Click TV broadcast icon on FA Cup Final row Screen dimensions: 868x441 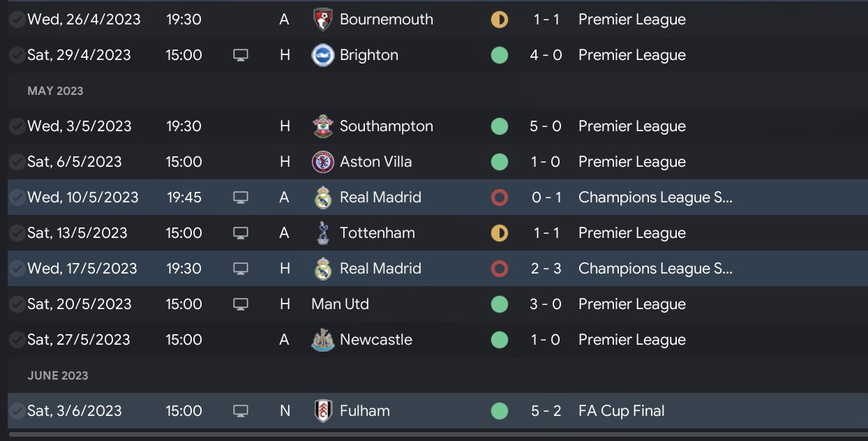[x=240, y=411]
